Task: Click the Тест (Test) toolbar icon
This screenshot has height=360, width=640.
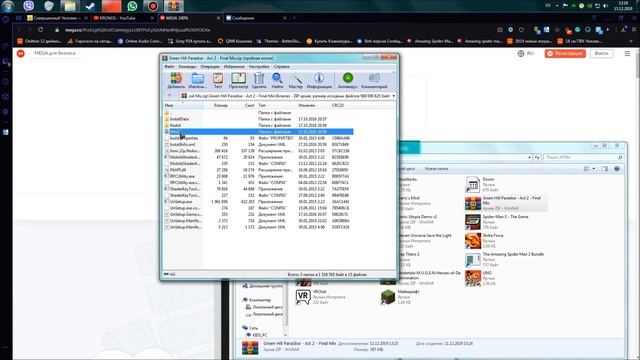Action: pos(218,80)
